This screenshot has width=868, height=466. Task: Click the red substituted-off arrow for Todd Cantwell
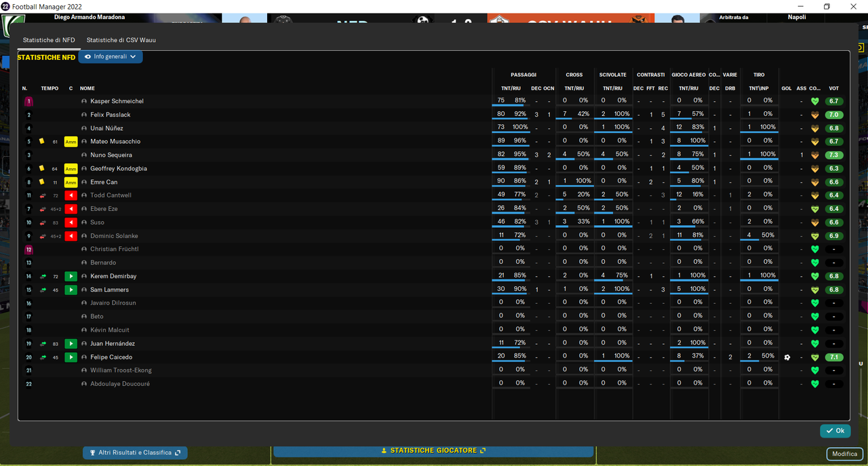71,195
